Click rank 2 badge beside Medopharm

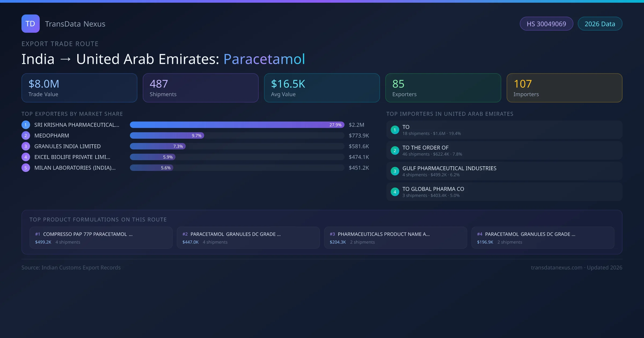[25, 135]
